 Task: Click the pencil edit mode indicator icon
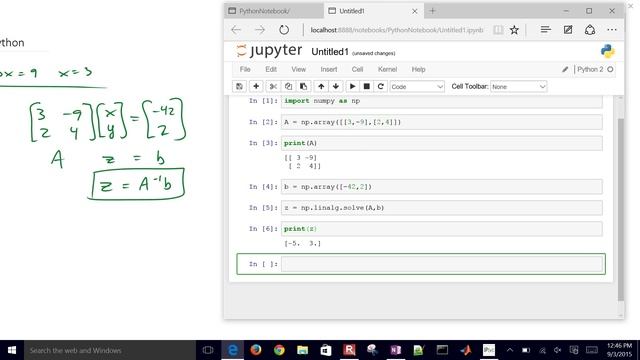coord(565,69)
